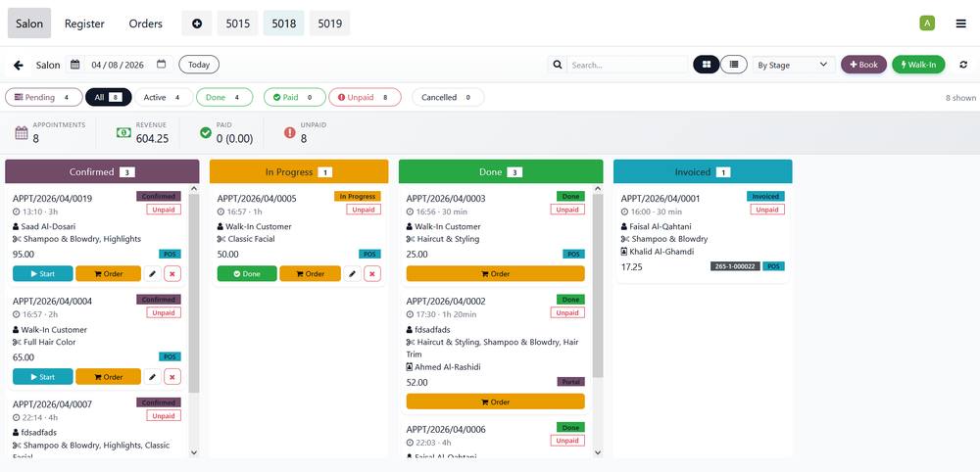The width and height of the screenshot is (980, 472).
Task: Click the Book button
Action: [863, 65]
